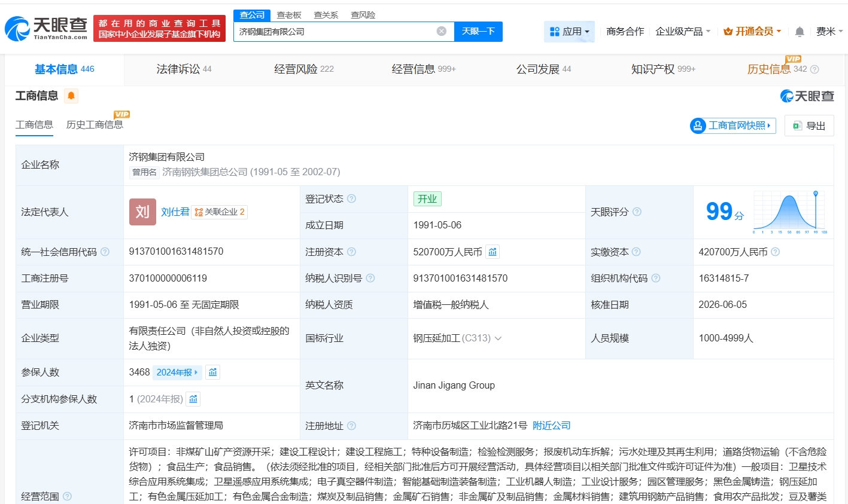848x504 pixels.
Task: Click the 导出 export button
Action: point(809,126)
